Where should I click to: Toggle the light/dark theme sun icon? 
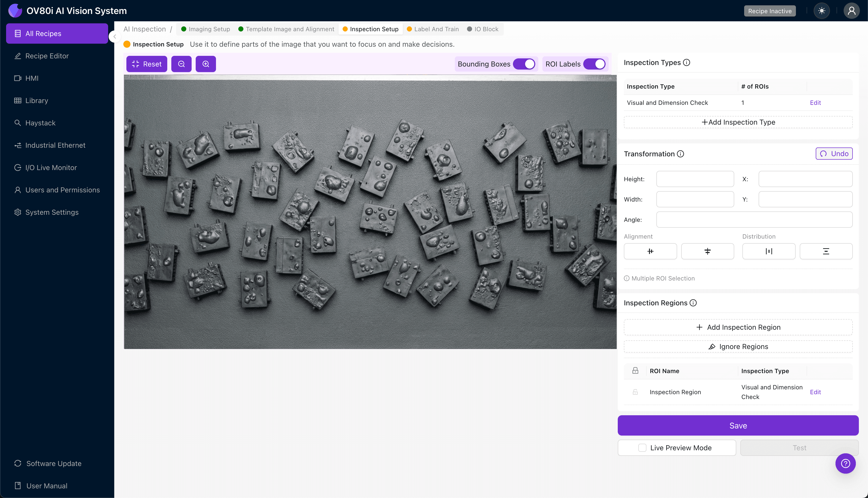(x=822, y=11)
